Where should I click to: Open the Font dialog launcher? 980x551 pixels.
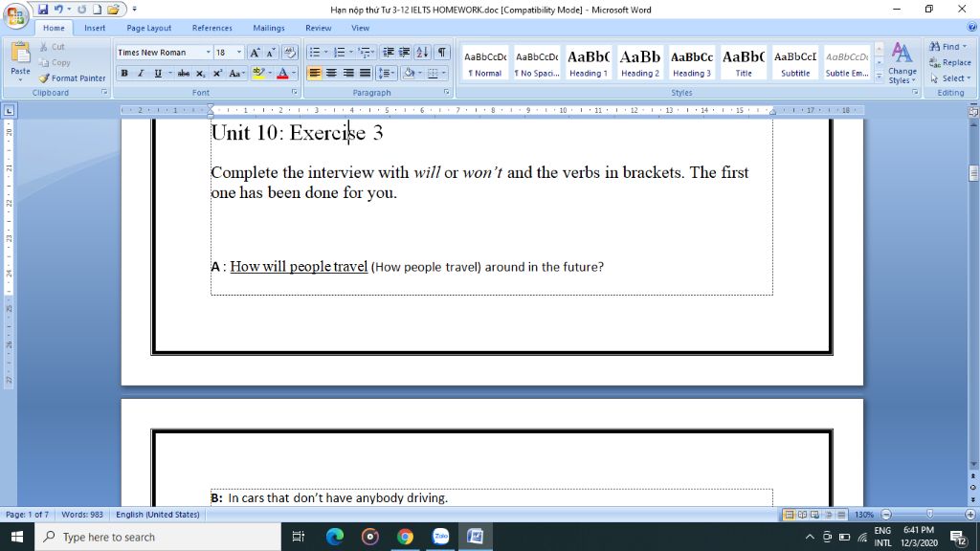[x=295, y=92]
